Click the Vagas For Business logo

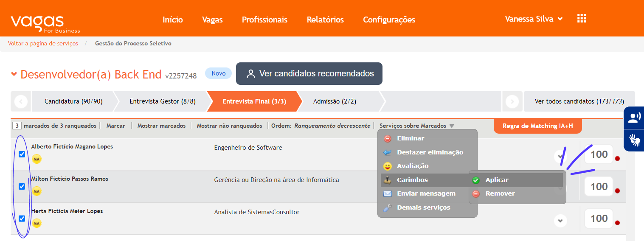pyautogui.click(x=45, y=24)
